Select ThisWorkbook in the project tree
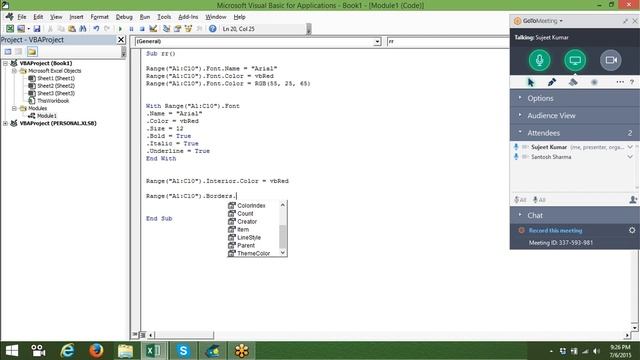Image resolution: width=640 pixels, height=360 pixels. tap(53, 101)
